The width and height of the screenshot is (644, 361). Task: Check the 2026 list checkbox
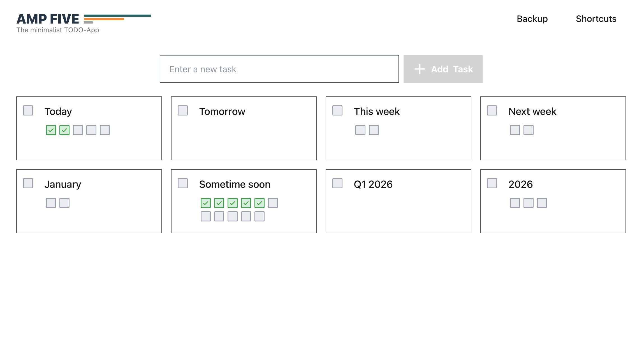tap(492, 183)
